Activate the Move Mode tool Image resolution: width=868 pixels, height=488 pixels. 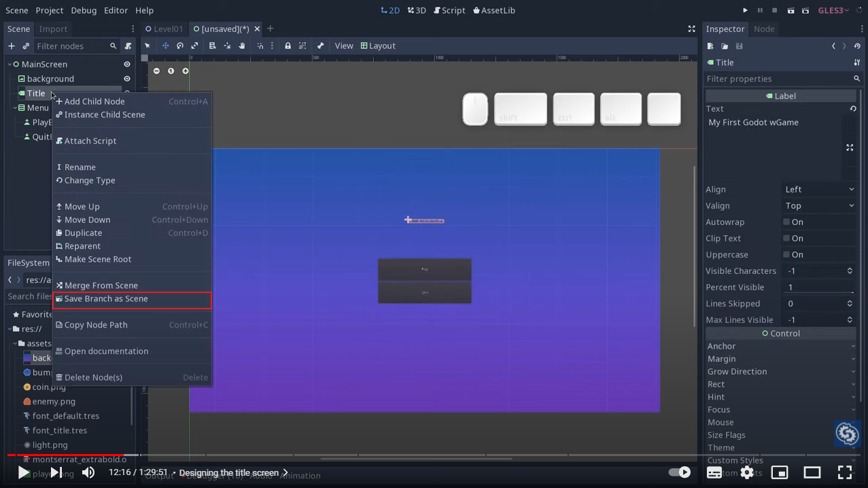tap(165, 46)
